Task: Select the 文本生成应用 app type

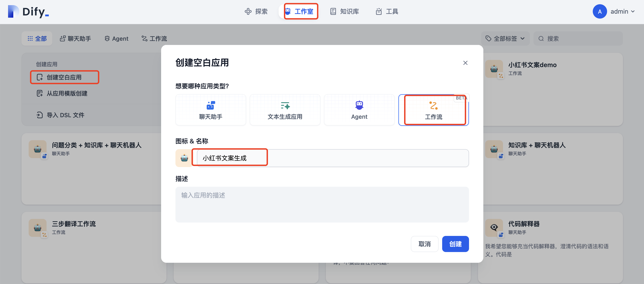Action: tap(285, 110)
